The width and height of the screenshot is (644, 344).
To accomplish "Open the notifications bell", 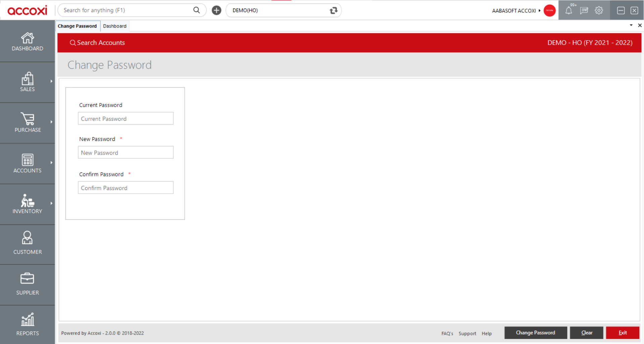I will [569, 10].
